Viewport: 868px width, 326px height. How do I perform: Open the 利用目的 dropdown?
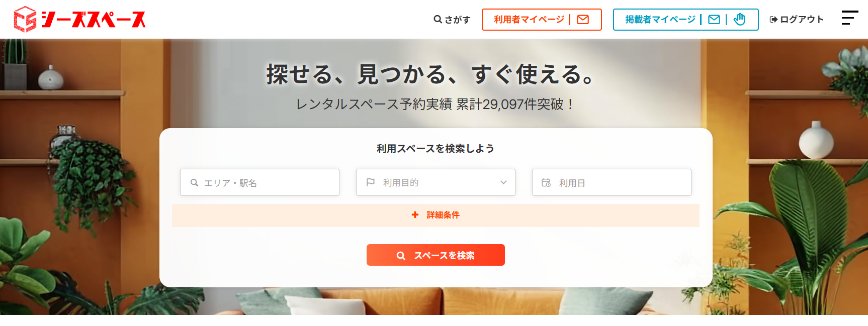tap(436, 182)
